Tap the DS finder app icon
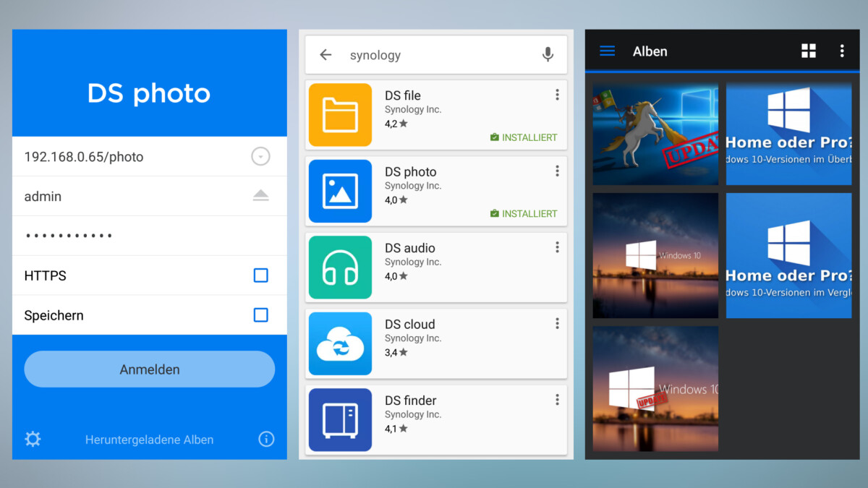 [x=340, y=420]
